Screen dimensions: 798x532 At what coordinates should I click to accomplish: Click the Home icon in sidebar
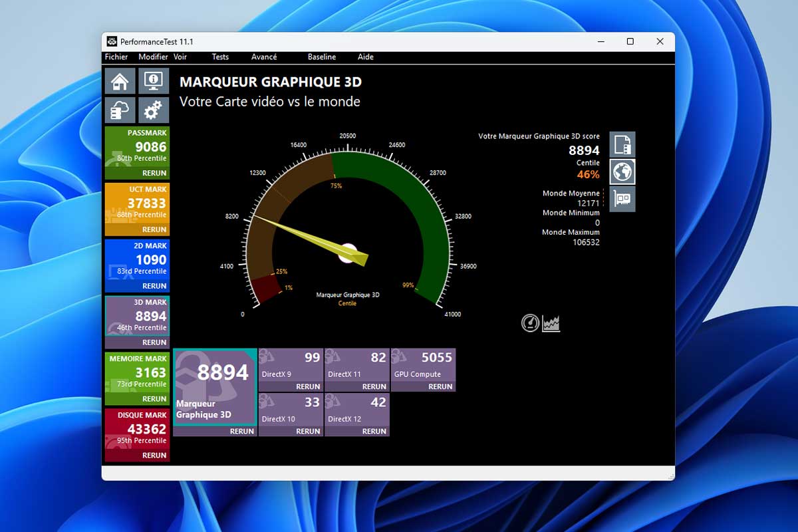coord(120,81)
